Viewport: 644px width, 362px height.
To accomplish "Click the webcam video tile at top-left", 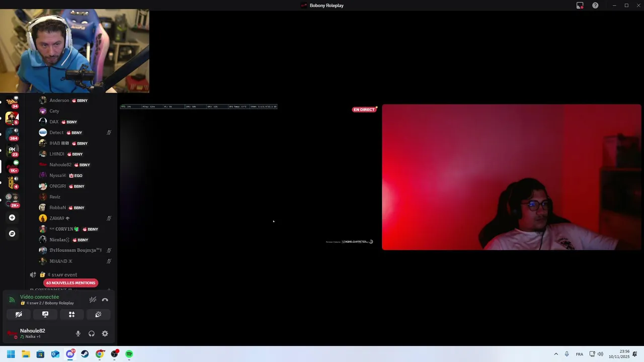I will point(74,51).
